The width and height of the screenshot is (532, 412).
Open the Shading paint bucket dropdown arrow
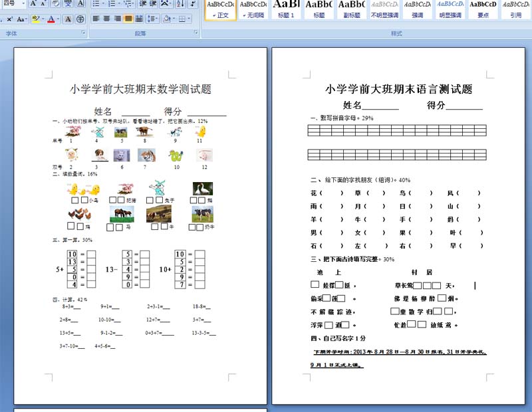tap(173, 19)
